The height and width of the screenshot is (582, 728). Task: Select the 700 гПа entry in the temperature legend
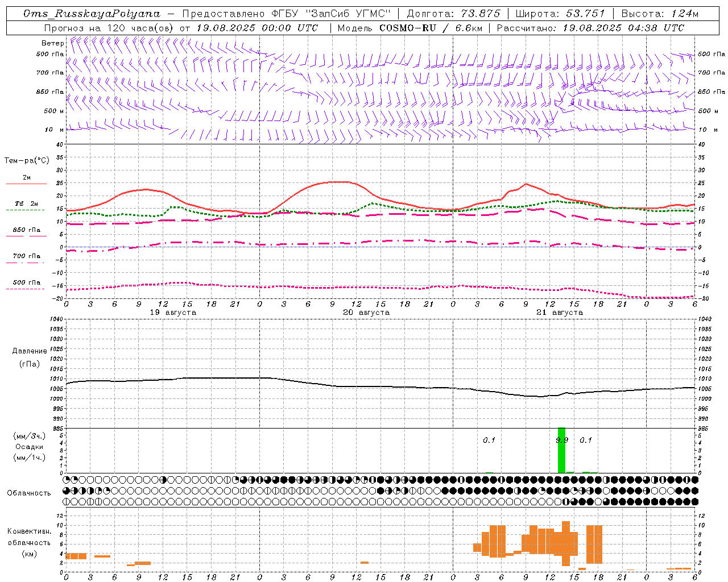(x=27, y=256)
